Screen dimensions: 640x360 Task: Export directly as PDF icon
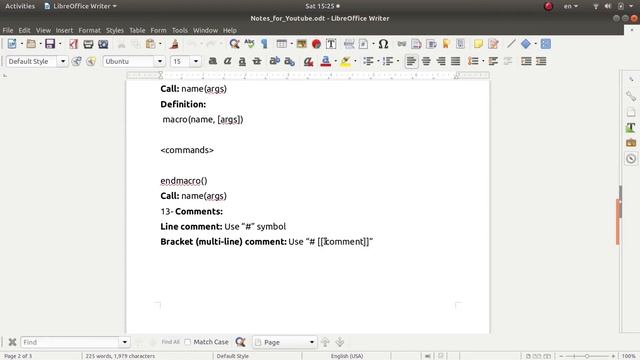coord(73,44)
